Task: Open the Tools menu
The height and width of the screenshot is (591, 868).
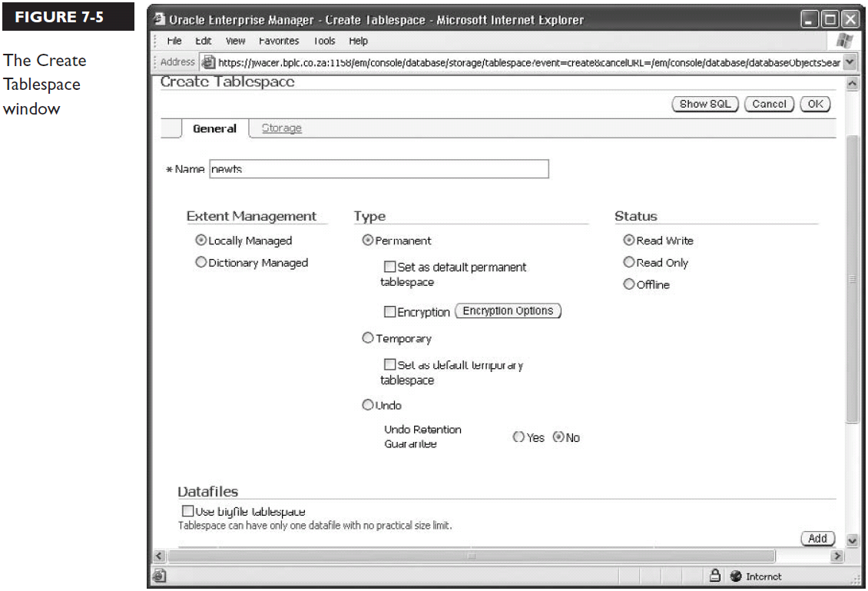Action: 323,40
